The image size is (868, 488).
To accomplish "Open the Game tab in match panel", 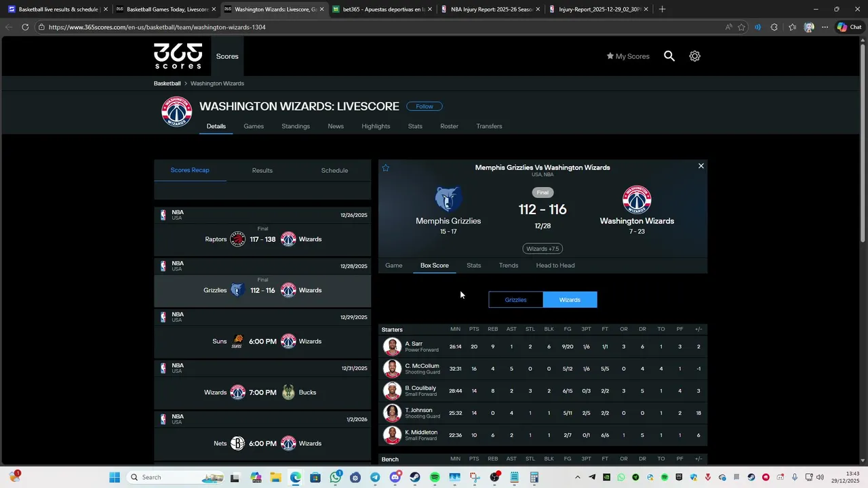I will pos(394,266).
